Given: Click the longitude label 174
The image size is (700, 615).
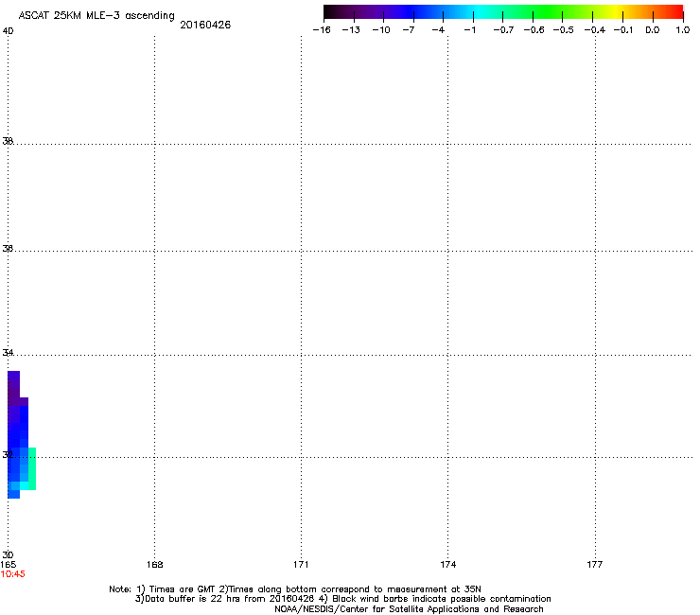Looking at the screenshot, I should tap(447, 565).
